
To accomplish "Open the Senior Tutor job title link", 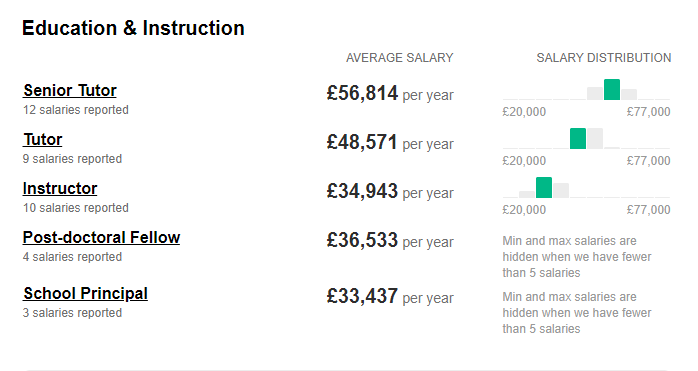I will point(70,90).
